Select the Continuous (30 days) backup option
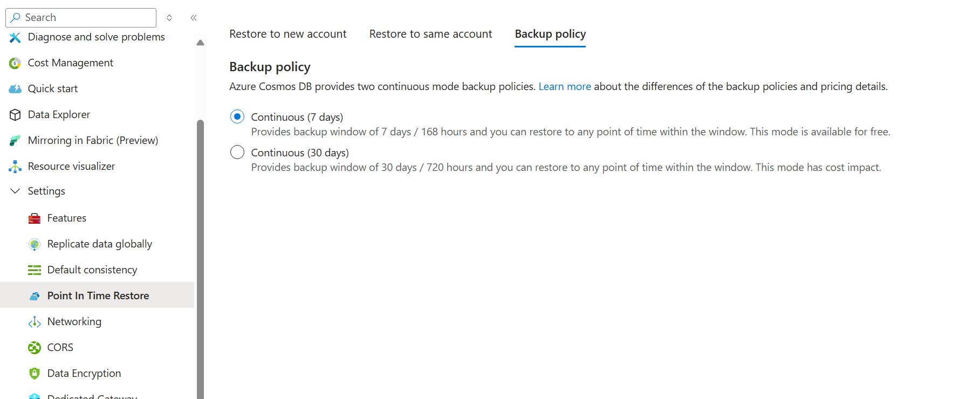 237,152
